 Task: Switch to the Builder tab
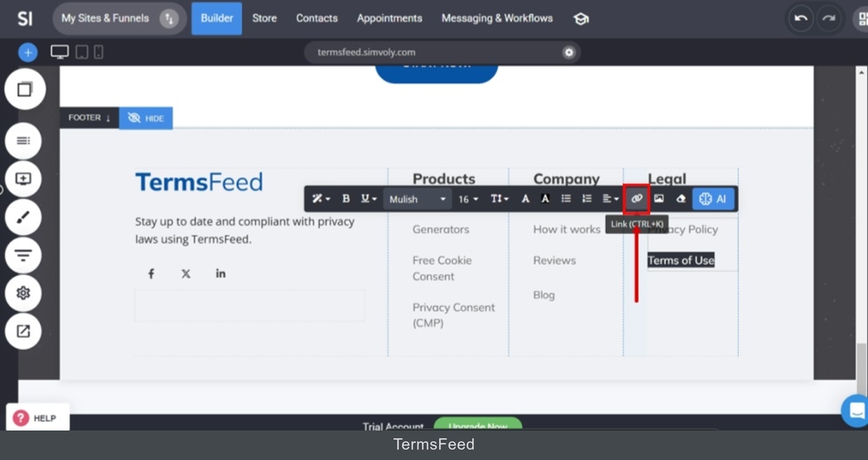tap(216, 18)
